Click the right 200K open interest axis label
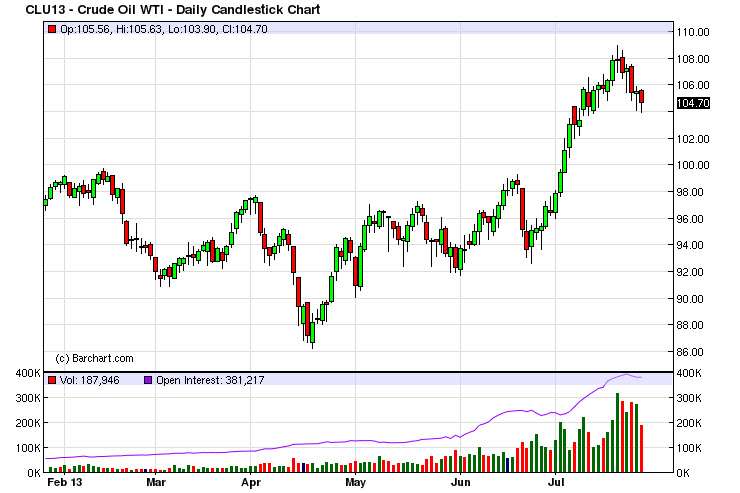 (x=689, y=423)
